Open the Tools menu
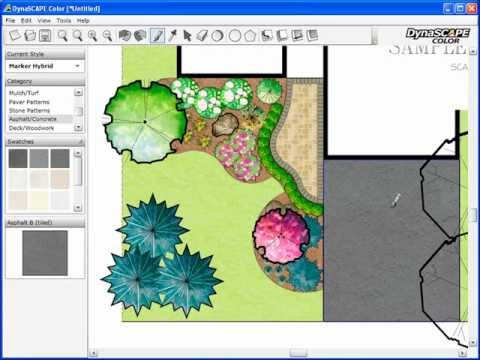Screen dimensions: 480x360 point(63,21)
